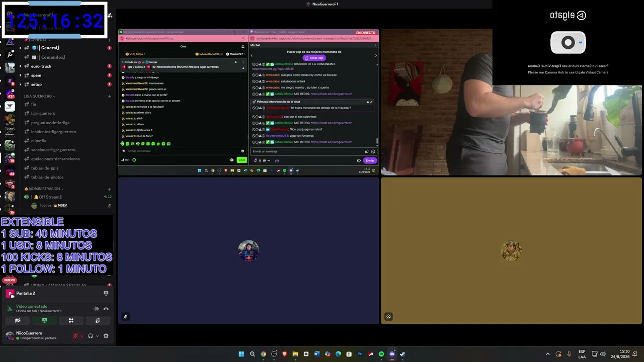The height and width of the screenshot is (362, 644).
Task: Turn on camera in Discord voice panel
Action: (x=18, y=320)
